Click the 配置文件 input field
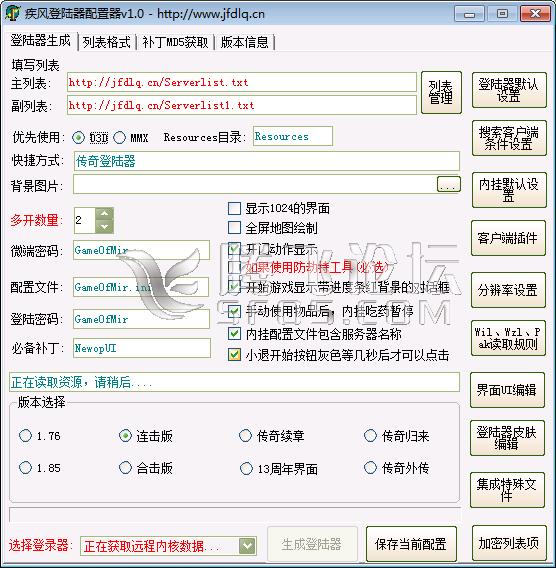The height and width of the screenshot is (568, 556). (x=141, y=287)
